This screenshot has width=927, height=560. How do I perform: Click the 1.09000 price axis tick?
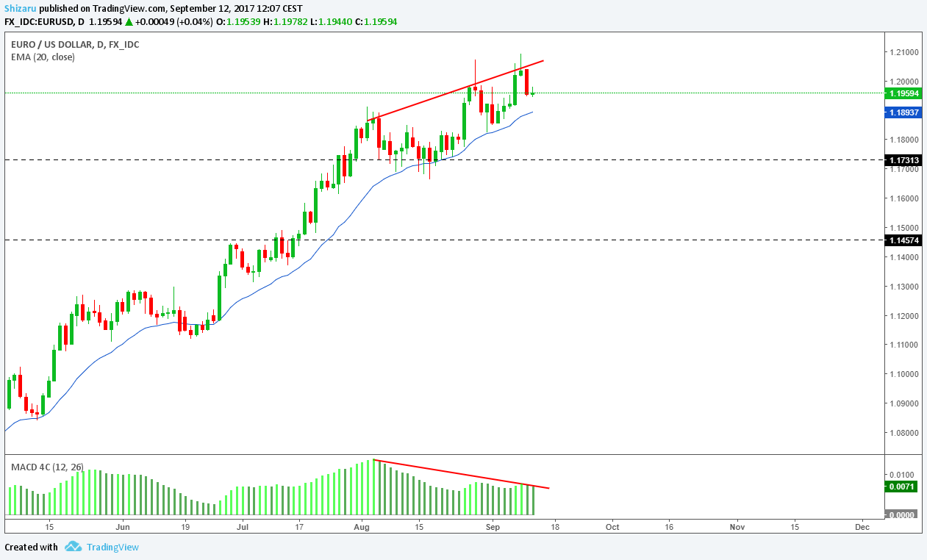[x=903, y=403]
